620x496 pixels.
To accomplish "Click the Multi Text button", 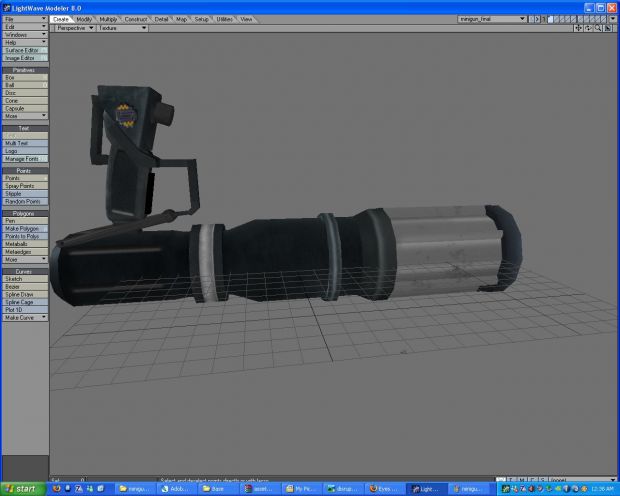I will point(25,143).
